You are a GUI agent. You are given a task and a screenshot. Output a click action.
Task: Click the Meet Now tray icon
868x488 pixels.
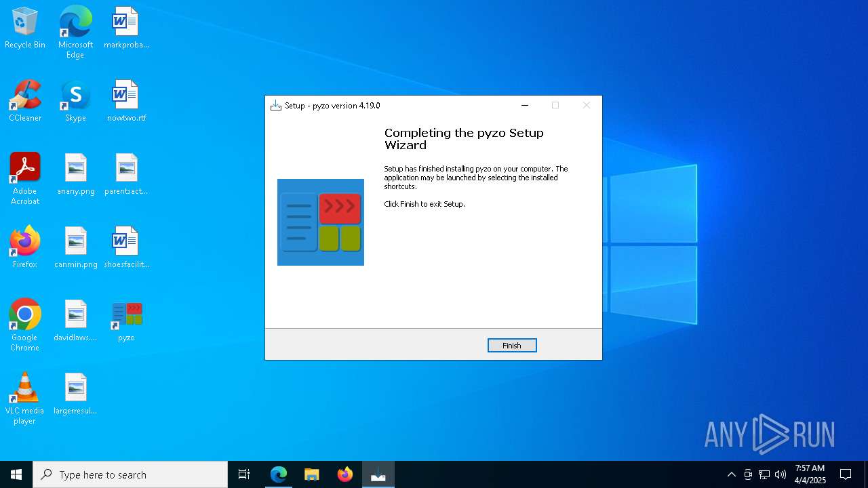tap(748, 474)
